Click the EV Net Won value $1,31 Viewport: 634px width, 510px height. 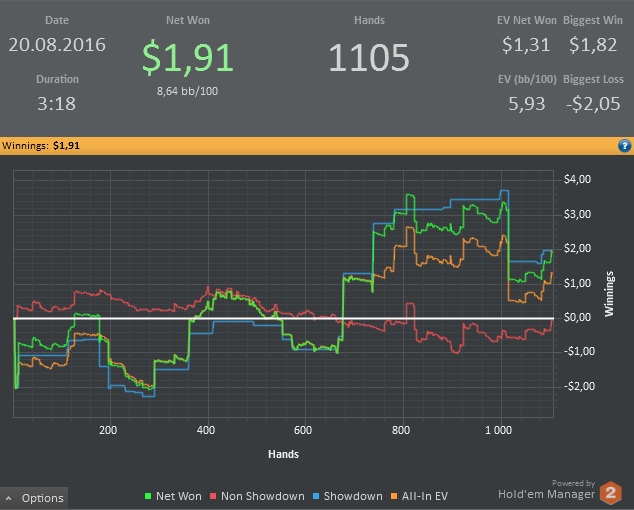526,45
